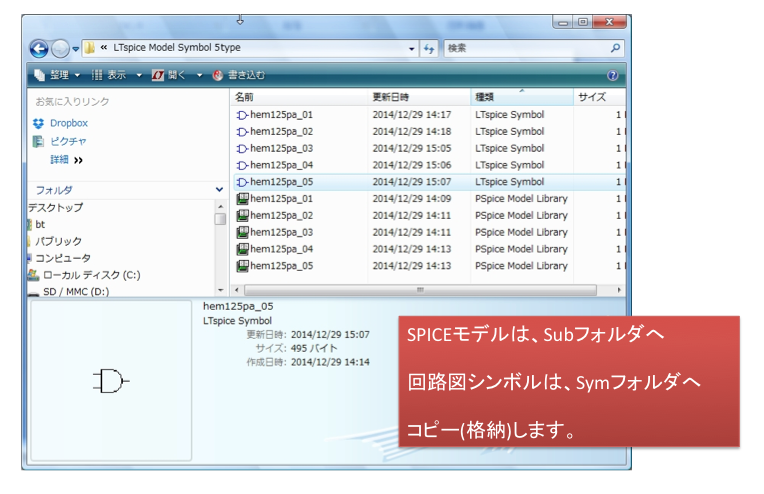Refresh the folder view
Viewport: 764px width, 494px height.
pos(429,48)
